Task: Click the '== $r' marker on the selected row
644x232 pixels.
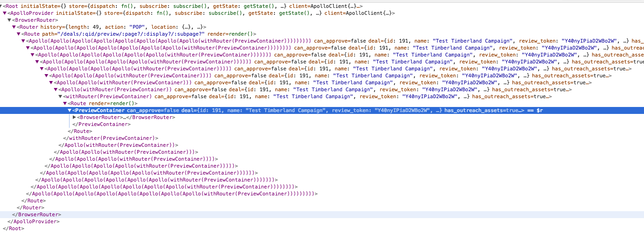Action: [535, 110]
